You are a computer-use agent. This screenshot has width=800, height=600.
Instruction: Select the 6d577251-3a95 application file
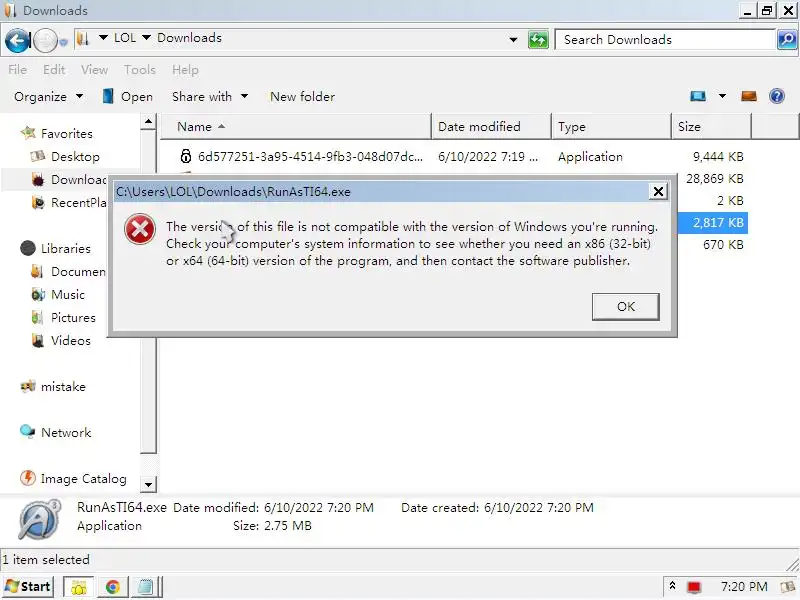(x=310, y=157)
